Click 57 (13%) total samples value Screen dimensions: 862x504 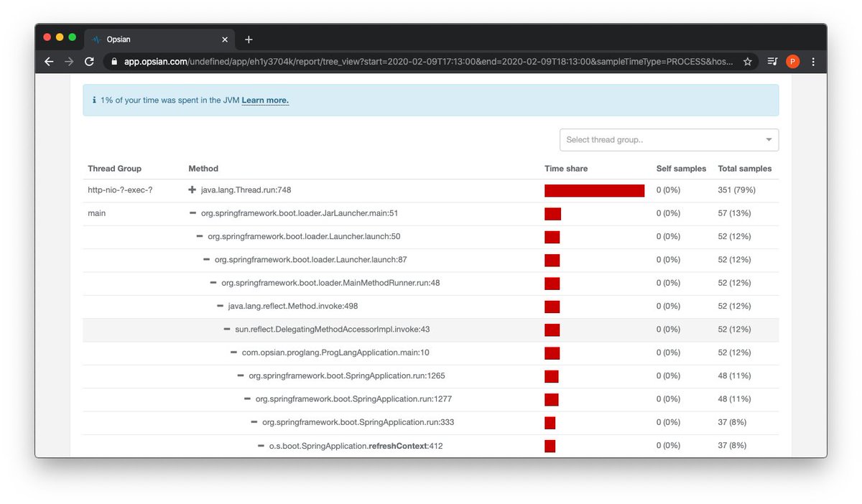(735, 213)
